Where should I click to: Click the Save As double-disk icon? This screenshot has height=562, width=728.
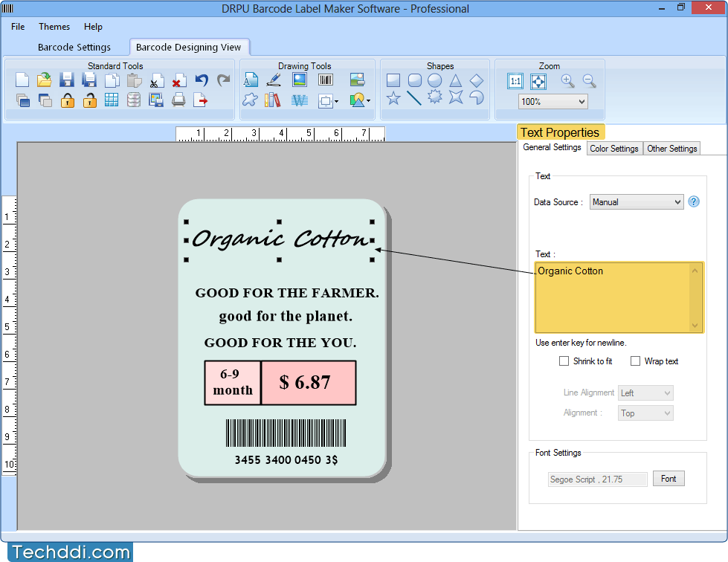point(89,80)
